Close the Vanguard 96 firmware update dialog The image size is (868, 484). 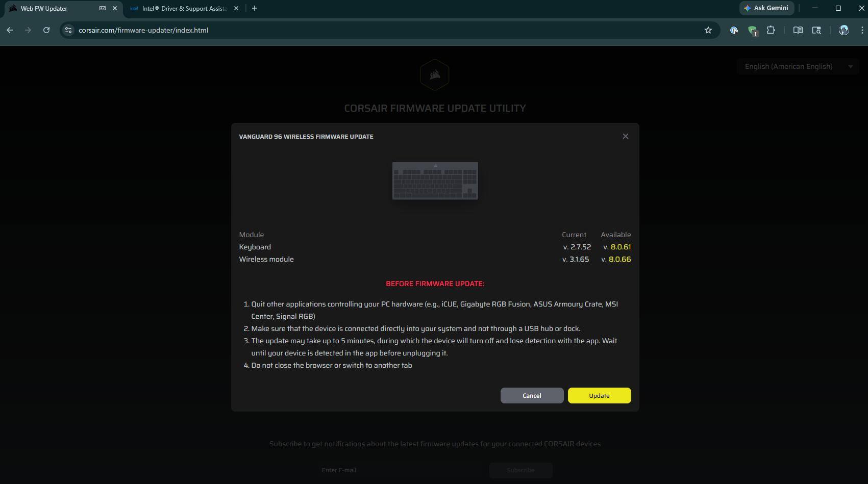pos(625,136)
